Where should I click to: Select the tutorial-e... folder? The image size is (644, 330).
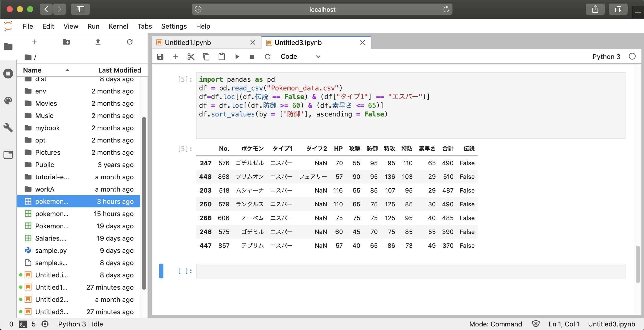tap(78, 177)
